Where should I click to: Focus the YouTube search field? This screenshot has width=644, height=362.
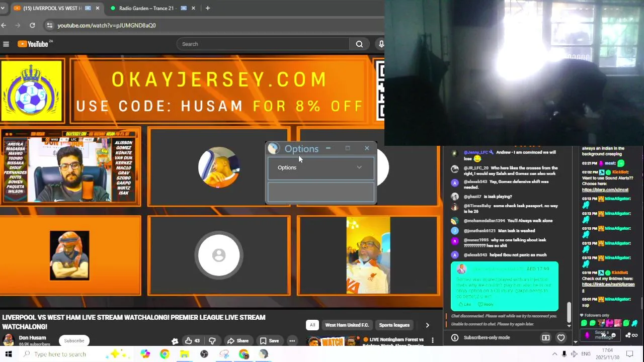pyautogui.click(x=263, y=44)
